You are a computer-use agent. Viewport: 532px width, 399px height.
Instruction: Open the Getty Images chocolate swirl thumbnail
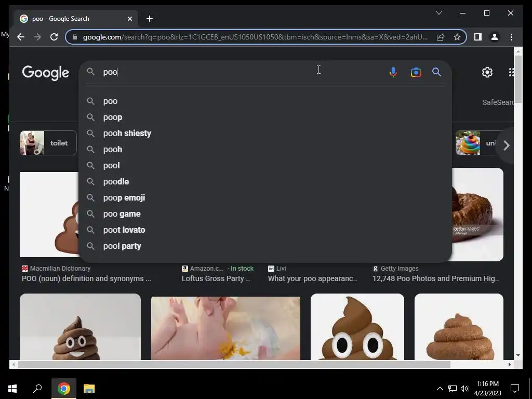[x=478, y=215]
